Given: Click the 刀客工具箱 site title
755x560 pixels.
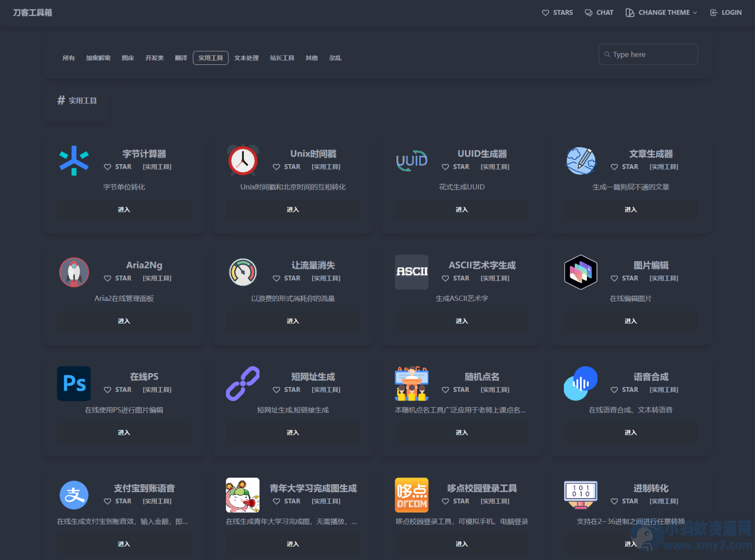Looking at the screenshot, I should (x=32, y=13).
